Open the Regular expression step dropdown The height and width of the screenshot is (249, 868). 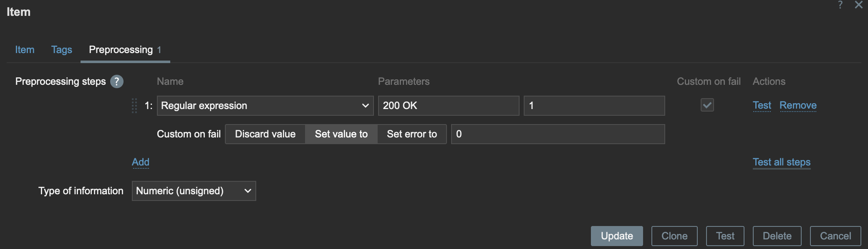[265, 106]
